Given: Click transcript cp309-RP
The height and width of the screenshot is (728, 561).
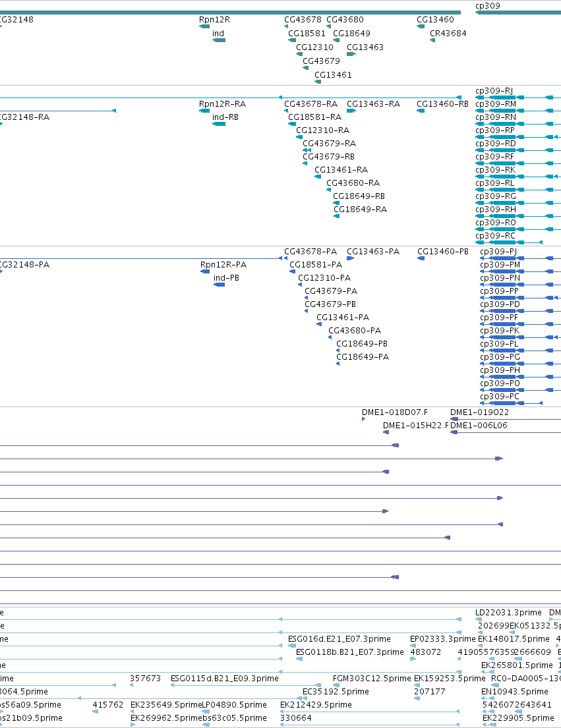Looking at the screenshot, I should pos(495,130).
